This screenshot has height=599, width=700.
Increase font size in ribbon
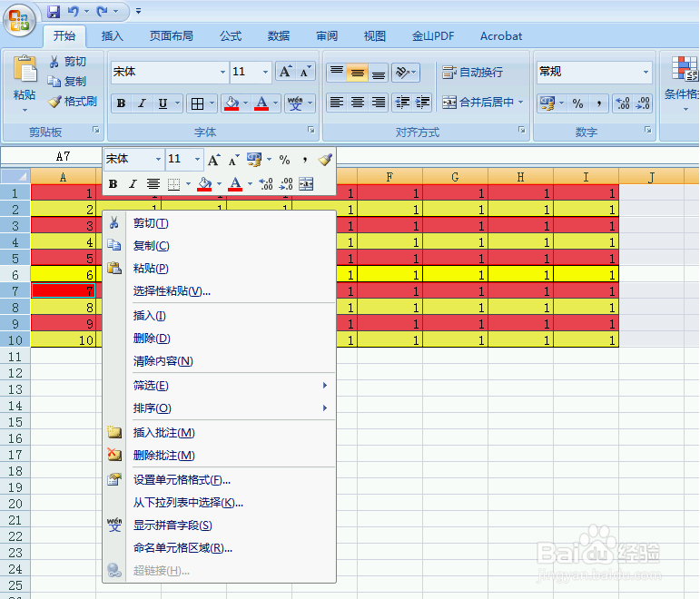click(285, 72)
